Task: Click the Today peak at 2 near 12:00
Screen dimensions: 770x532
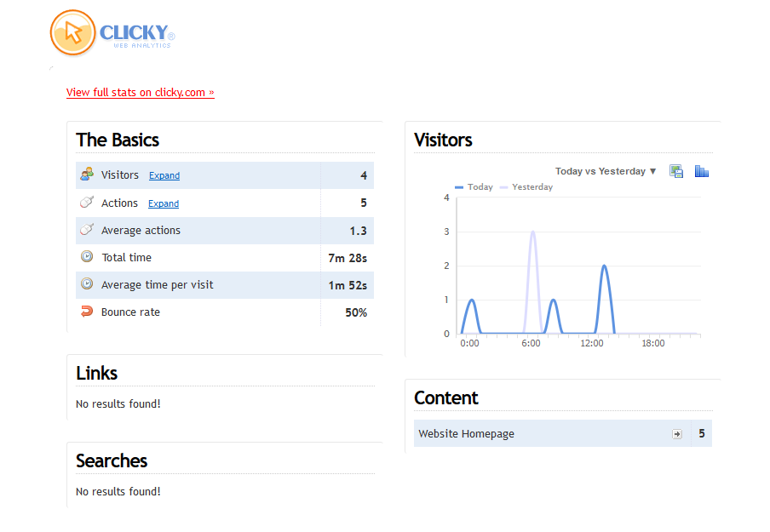Action: coord(605,266)
